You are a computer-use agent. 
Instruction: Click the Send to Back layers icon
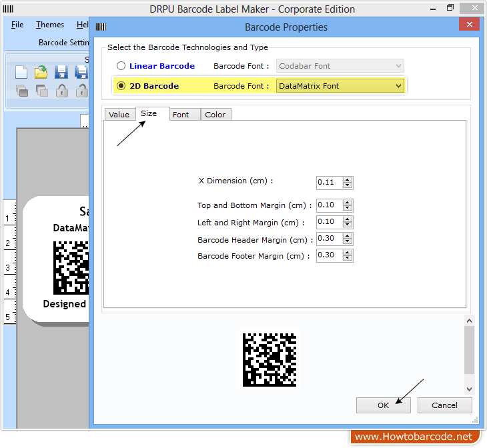[x=41, y=91]
